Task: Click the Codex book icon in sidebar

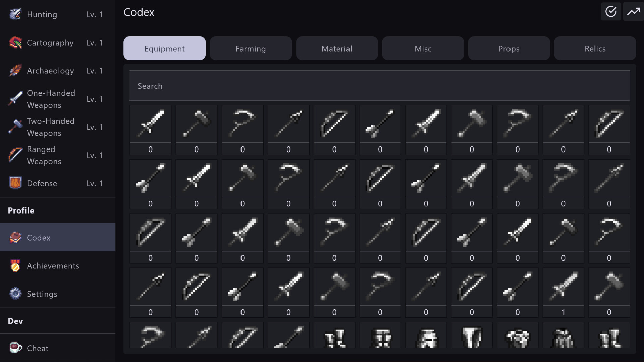Action: (15, 237)
